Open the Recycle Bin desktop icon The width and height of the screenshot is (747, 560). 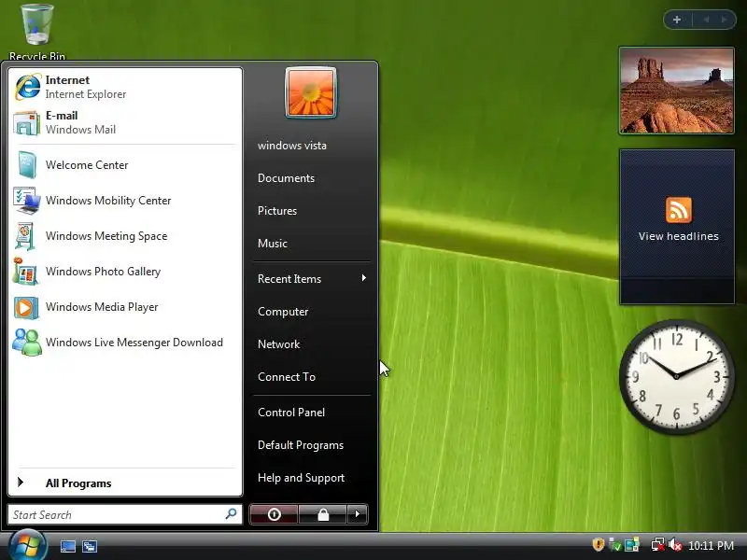click(x=37, y=32)
